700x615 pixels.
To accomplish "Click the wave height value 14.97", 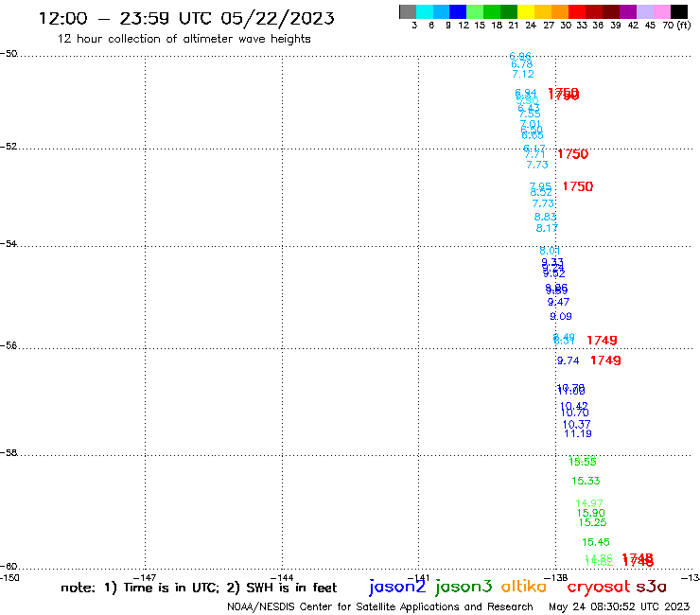I will (x=589, y=503).
